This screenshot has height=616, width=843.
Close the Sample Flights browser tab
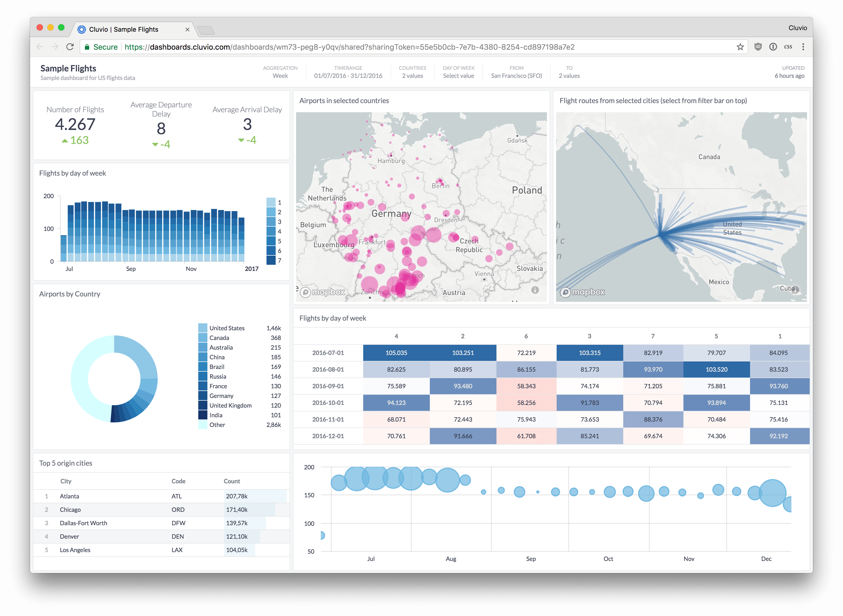pos(187,30)
